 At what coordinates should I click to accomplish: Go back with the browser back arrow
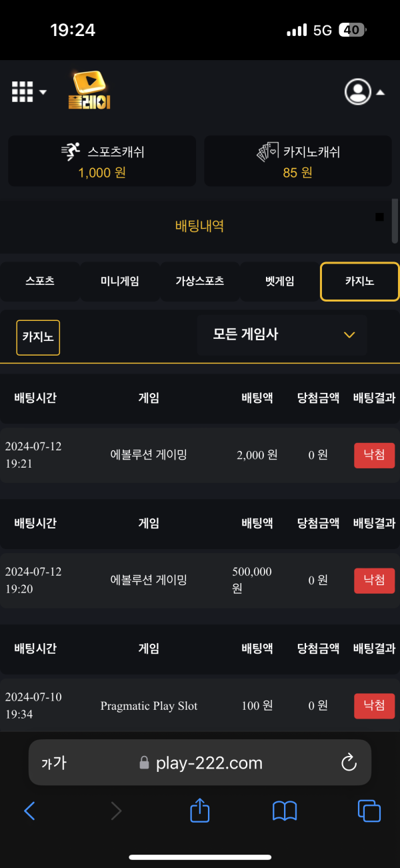pyautogui.click(x=29, y=811)
